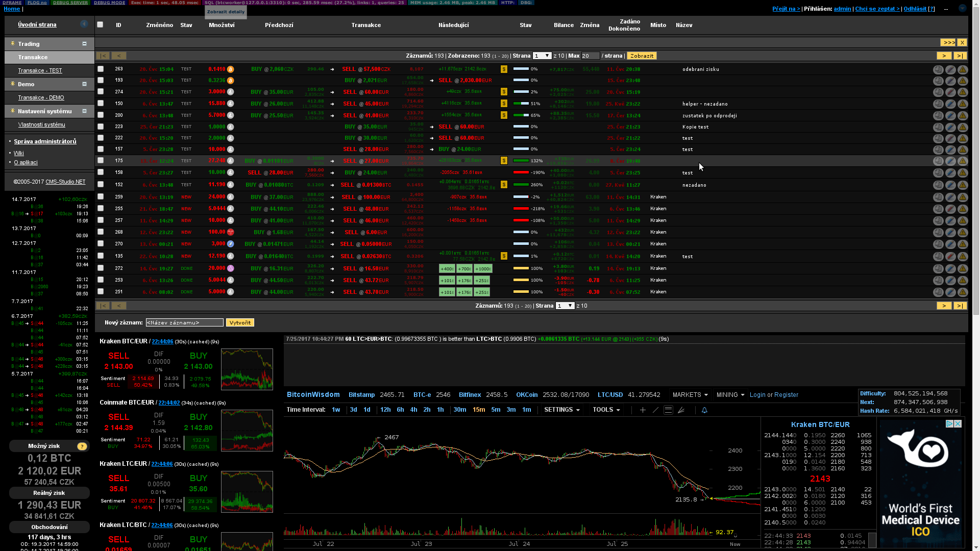Open Transakce - DEMO in sidebar menu
This screenshot has height=551, width=980.
click(x=41, y=97)
